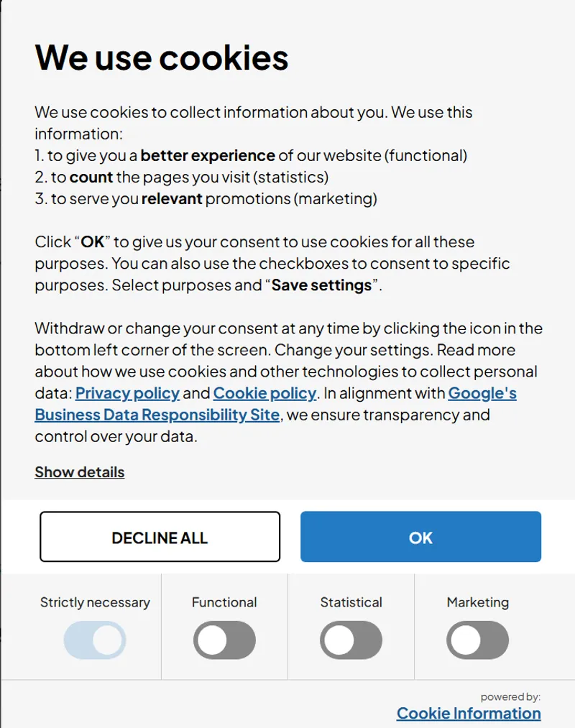Enable the Functional cookies toggle

pyautogui.click(x=224, y=640)
